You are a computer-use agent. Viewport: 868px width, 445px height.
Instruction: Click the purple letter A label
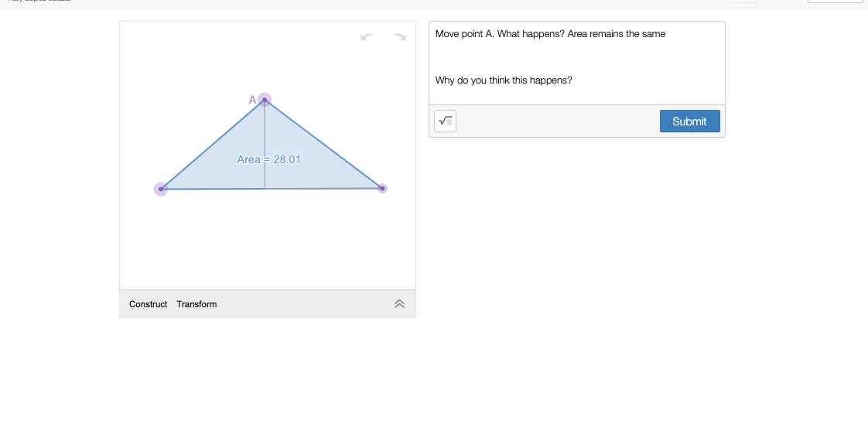[x=252, y=100]
